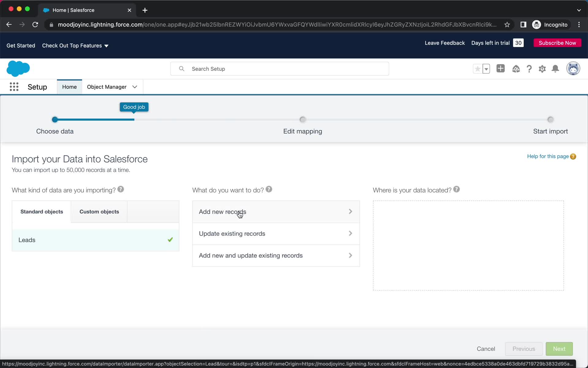Click the Incognito profile indicator

point(550,25)
